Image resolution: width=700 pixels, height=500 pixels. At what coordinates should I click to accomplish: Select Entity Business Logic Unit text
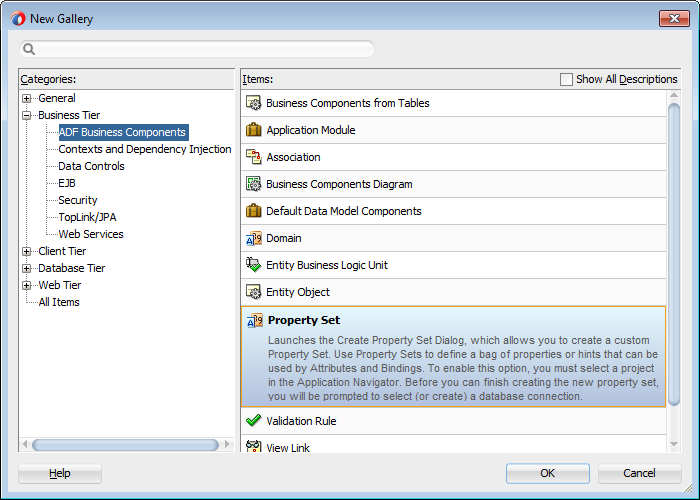point(327,265)
